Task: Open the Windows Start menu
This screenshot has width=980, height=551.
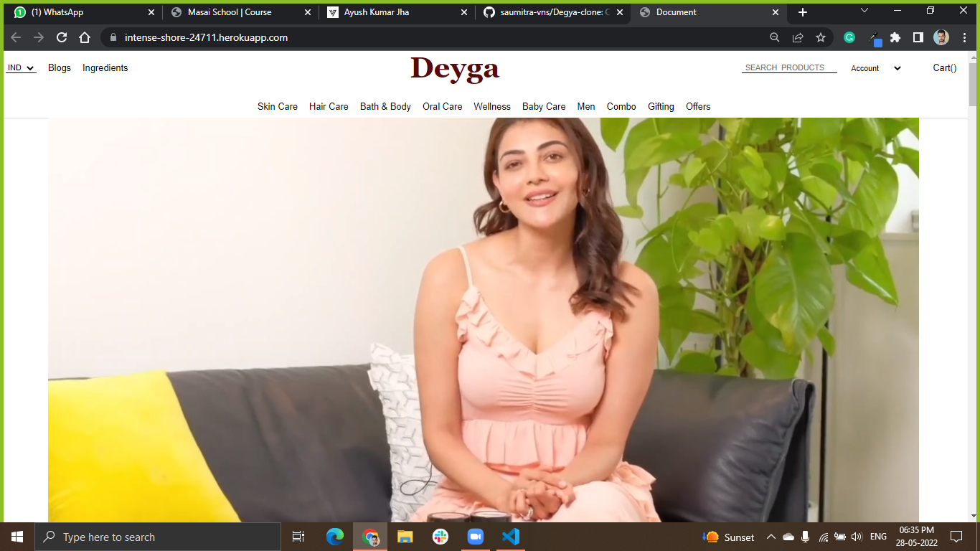Action: [x=17, y=537]
